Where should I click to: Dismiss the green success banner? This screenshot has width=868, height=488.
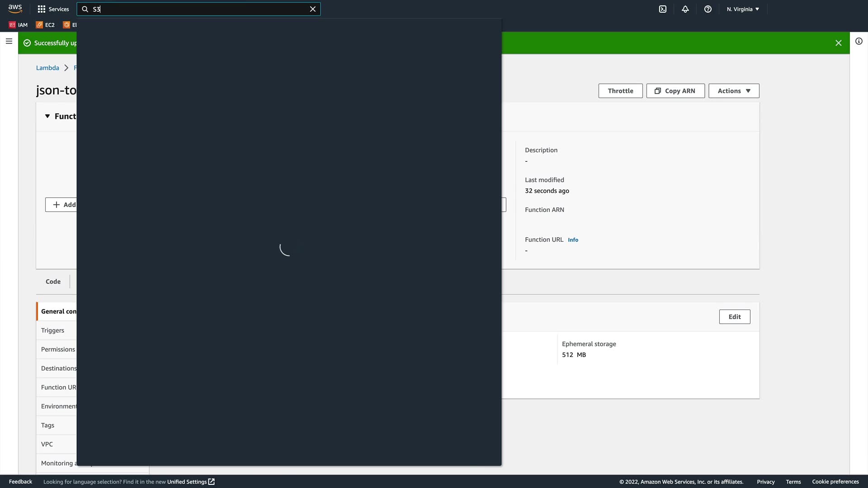tap(838, 43)
